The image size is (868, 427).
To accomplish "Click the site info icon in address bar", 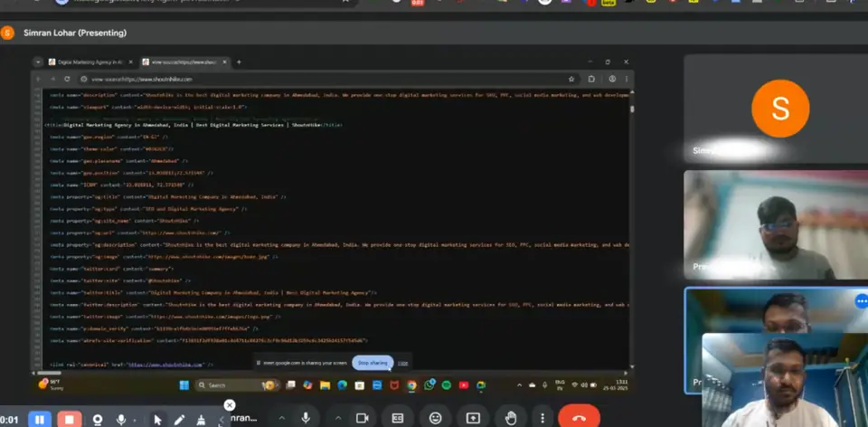I will point(84,80).
